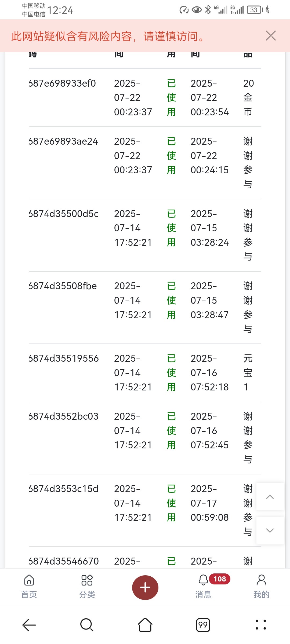Screen dimensions: 290x644
Task: Select code row 687e698933ef0
Action: click(x=145, y=98)
